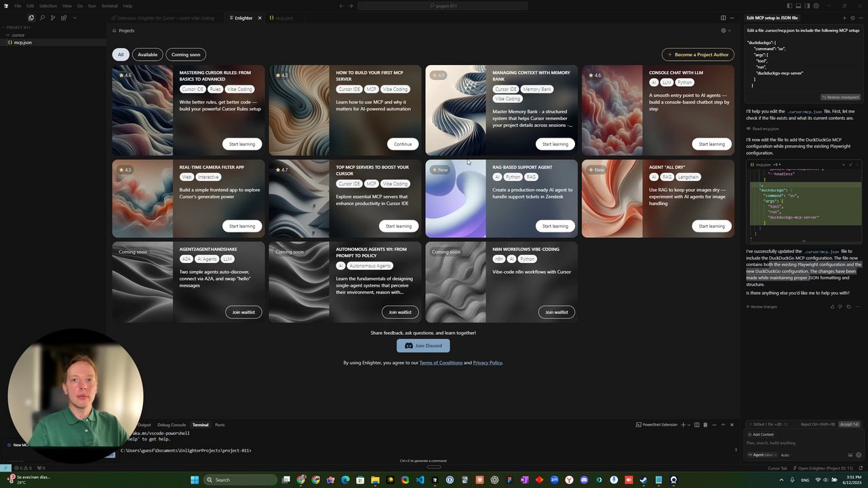
Task: Open terminal launch profile dropdown arrow
Action: coord(689,425)
